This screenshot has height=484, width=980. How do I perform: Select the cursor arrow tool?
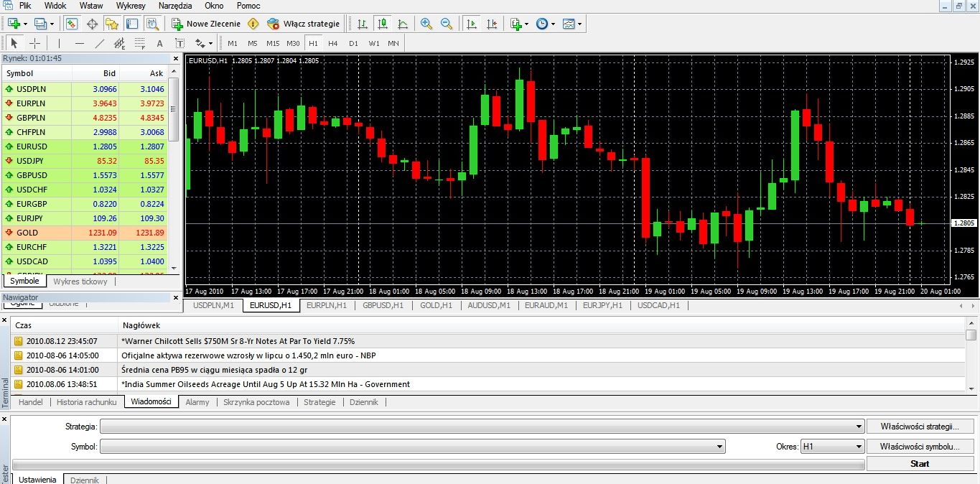pyautogui.click(x=14, y=43)
